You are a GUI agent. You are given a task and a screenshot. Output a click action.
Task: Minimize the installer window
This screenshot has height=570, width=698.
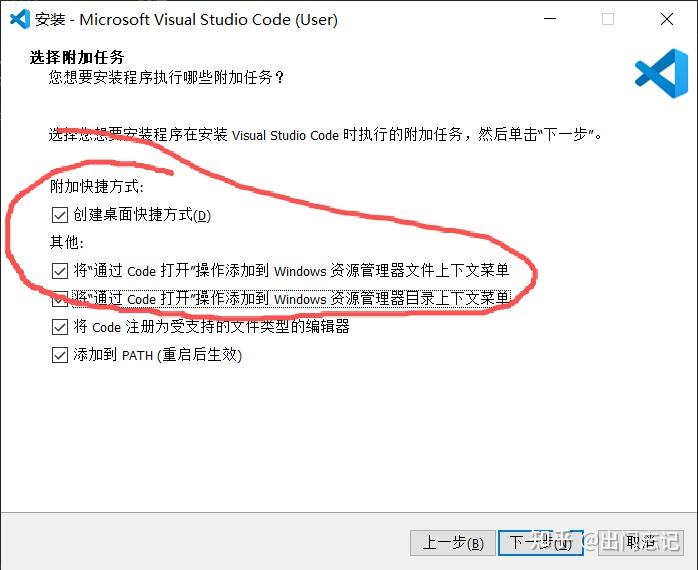click(x=550, y=19)
